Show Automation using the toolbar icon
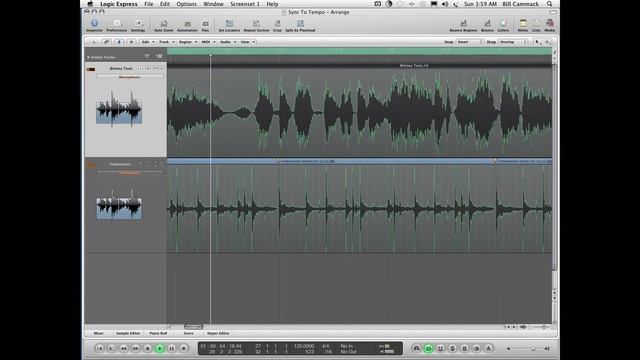The image size is (640, 360). click(187, 25)
